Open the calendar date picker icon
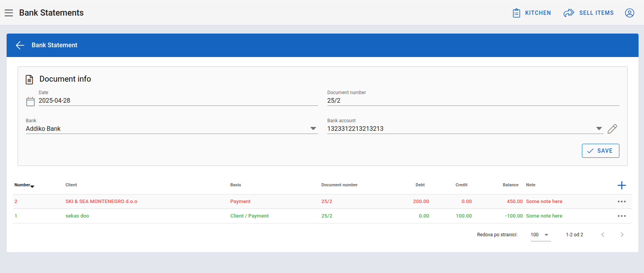This screenshot has height=273, width=644. (30, 102)
